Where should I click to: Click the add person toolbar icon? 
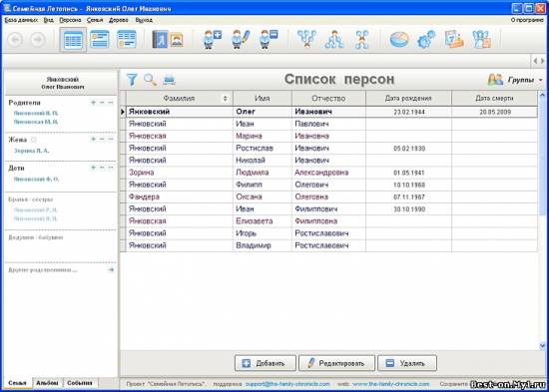click(x=213, y=39)
